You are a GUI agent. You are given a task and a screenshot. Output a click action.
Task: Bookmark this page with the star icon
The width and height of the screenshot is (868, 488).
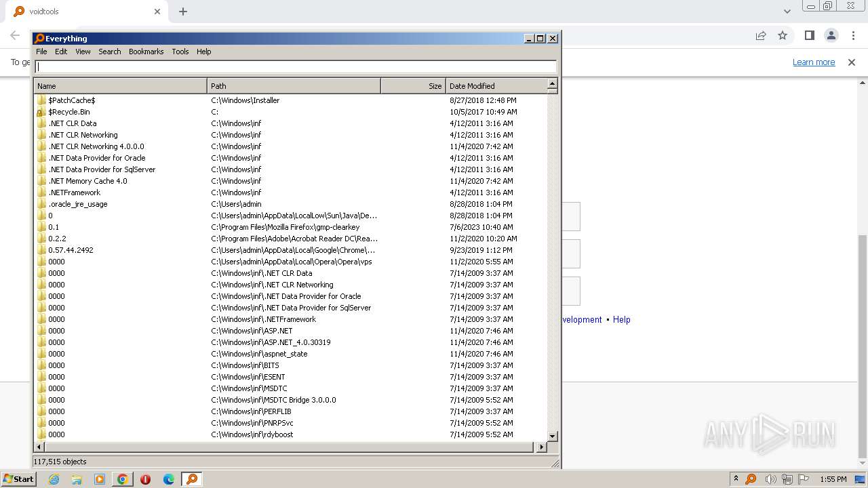[x=783, y=35]
